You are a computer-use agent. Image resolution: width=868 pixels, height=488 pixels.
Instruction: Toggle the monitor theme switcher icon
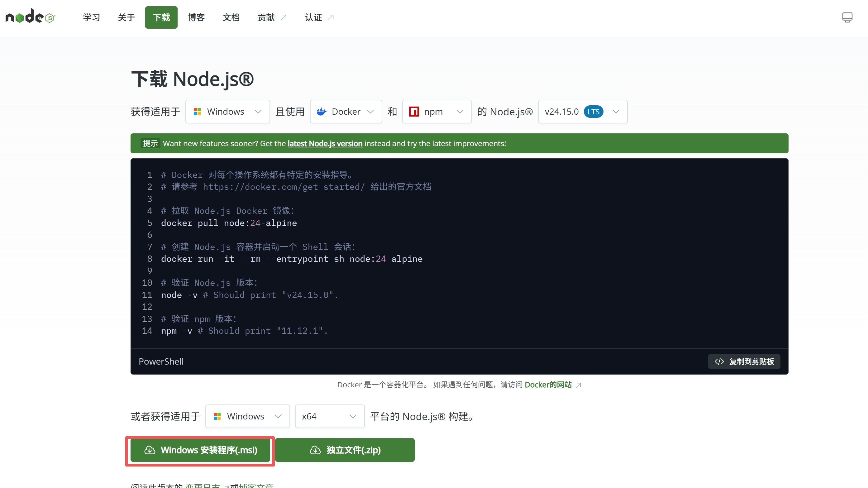point(847,17)
